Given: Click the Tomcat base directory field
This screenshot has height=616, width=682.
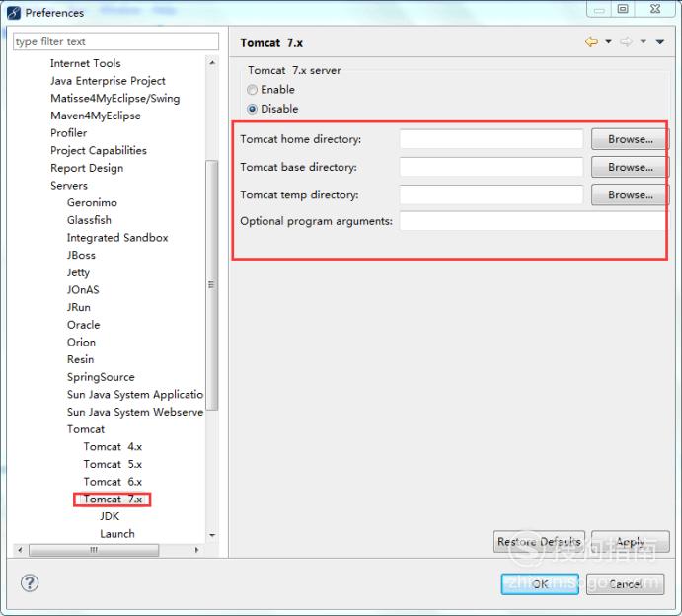Looking at the screenshot, I should point(492,167).
